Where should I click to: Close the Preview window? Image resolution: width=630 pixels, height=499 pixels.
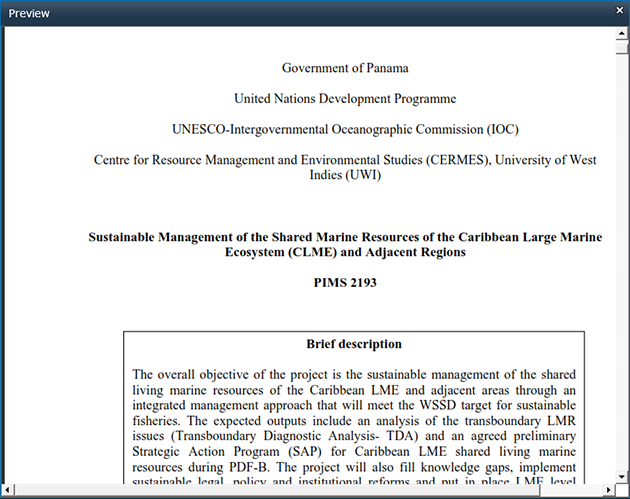(x=620, y=10)
